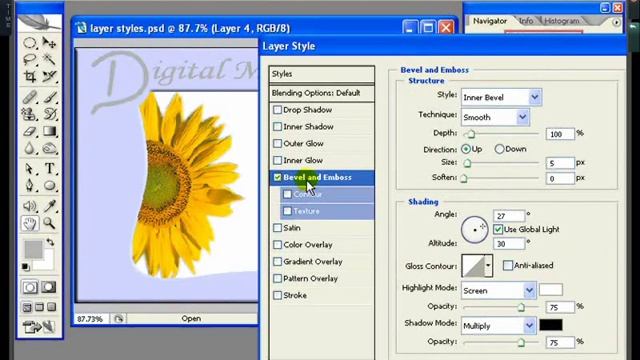Enable the Color Overlay checkbox
The image size is (640, 360).
(x=278, y=244)
